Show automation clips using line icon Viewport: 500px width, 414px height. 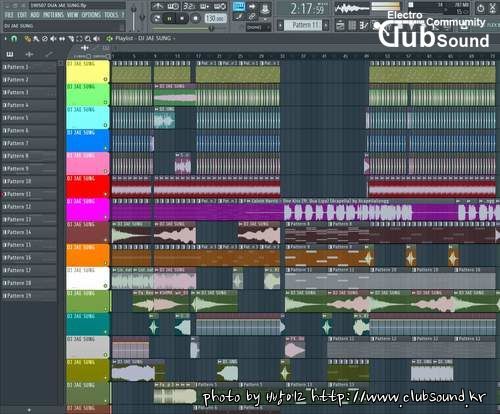coord(49,54)
